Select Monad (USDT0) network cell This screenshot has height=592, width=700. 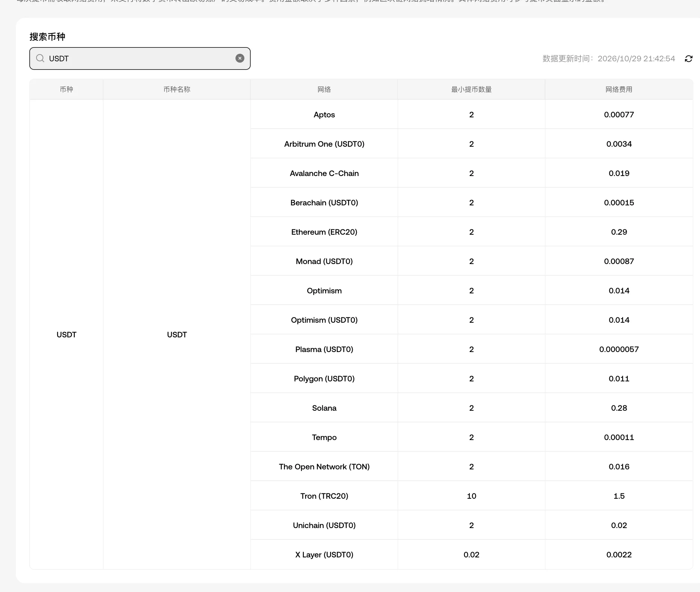324,261
